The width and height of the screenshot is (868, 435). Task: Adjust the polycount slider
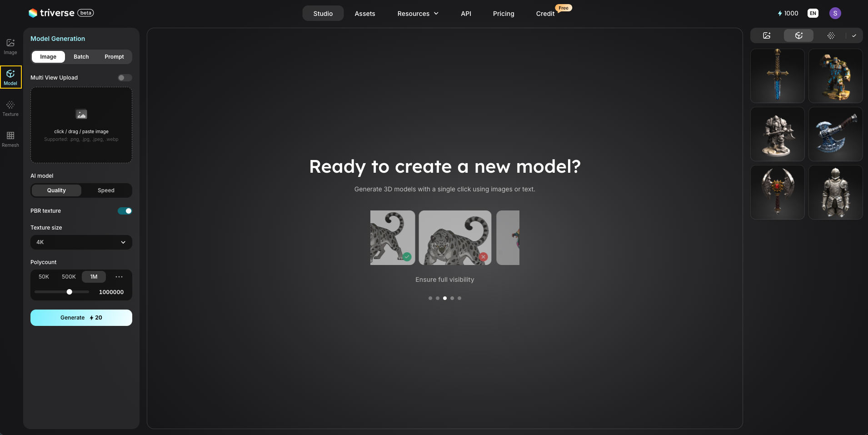pyautogui.click(x=69, y=292)
